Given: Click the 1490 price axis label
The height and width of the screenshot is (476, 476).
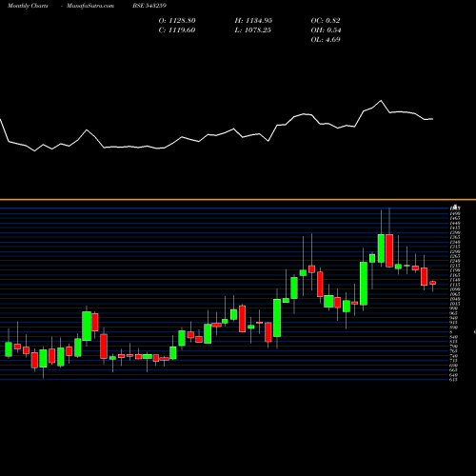Looking at the screenshot, I should click(454, 213).
